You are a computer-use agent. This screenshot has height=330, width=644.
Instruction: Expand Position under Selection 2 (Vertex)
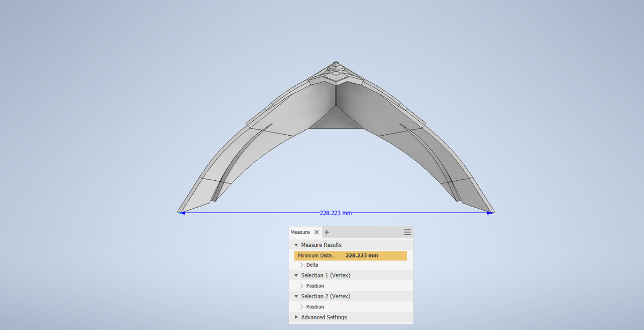302,307
